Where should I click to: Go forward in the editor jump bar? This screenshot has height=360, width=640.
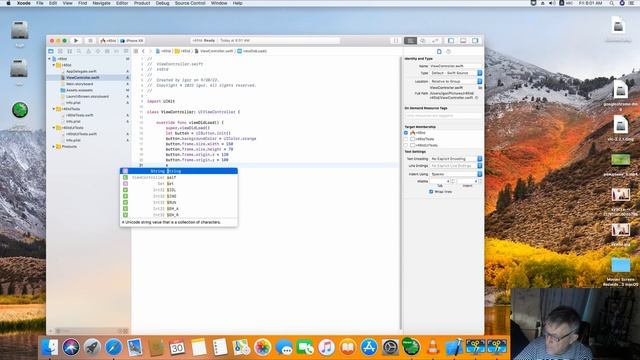coord(150,51)
